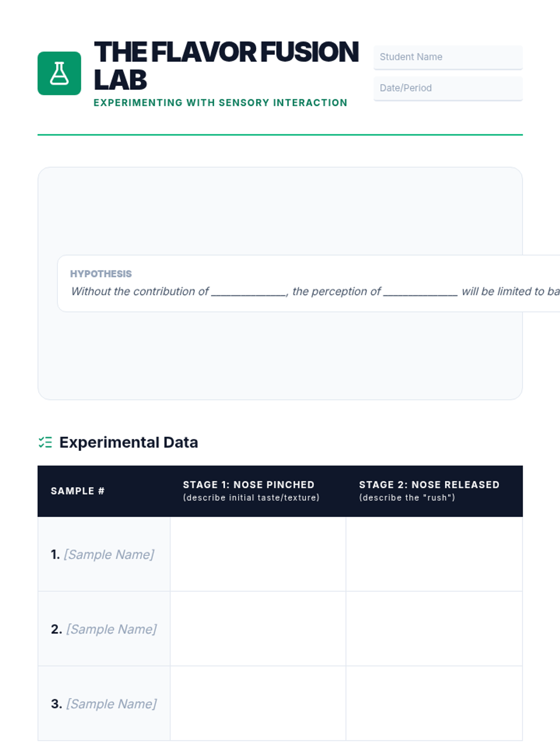Focus the Date/Period field

click(448, 88)
